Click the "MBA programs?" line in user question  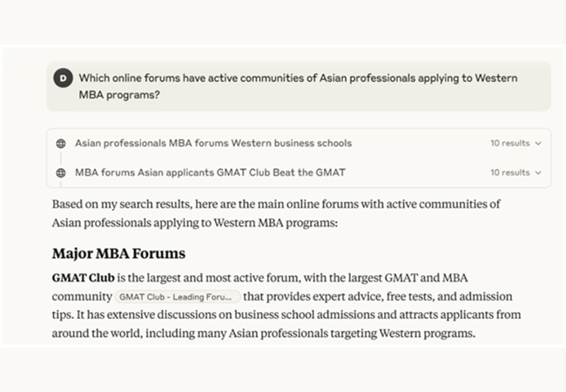(x=119, y=95)
